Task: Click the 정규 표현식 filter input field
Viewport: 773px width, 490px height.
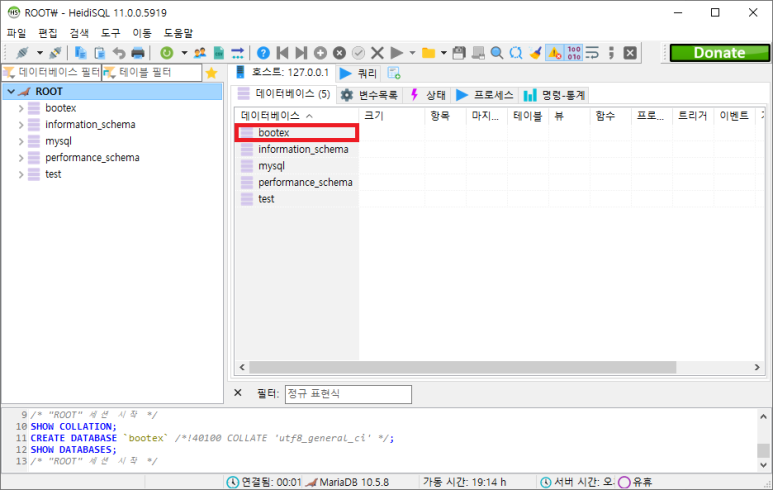Action: pyautogui.click(x=348, y=394)
